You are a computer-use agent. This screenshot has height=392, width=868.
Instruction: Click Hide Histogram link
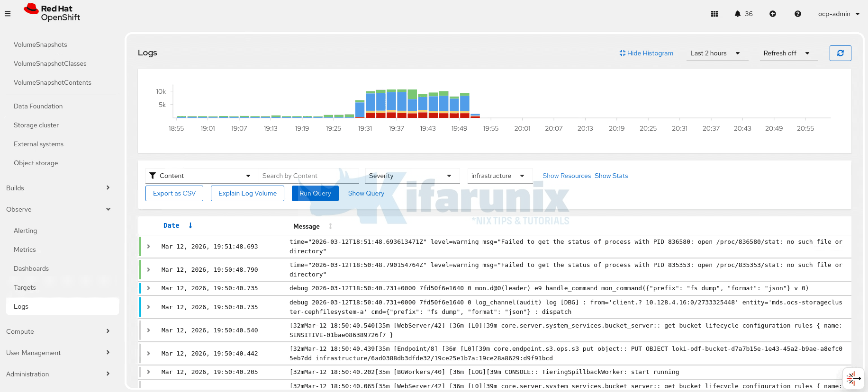coord(646,53)
